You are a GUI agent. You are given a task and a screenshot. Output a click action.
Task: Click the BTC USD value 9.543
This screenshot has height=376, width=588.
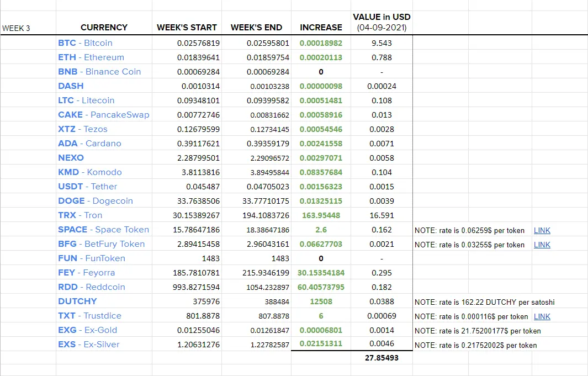coord(382,43)
